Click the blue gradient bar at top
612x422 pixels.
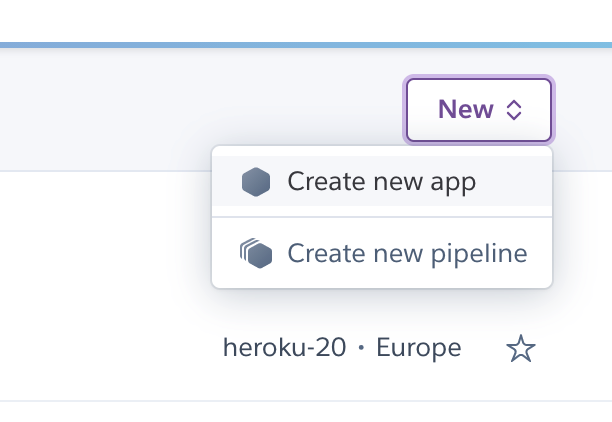coord(306,45)
